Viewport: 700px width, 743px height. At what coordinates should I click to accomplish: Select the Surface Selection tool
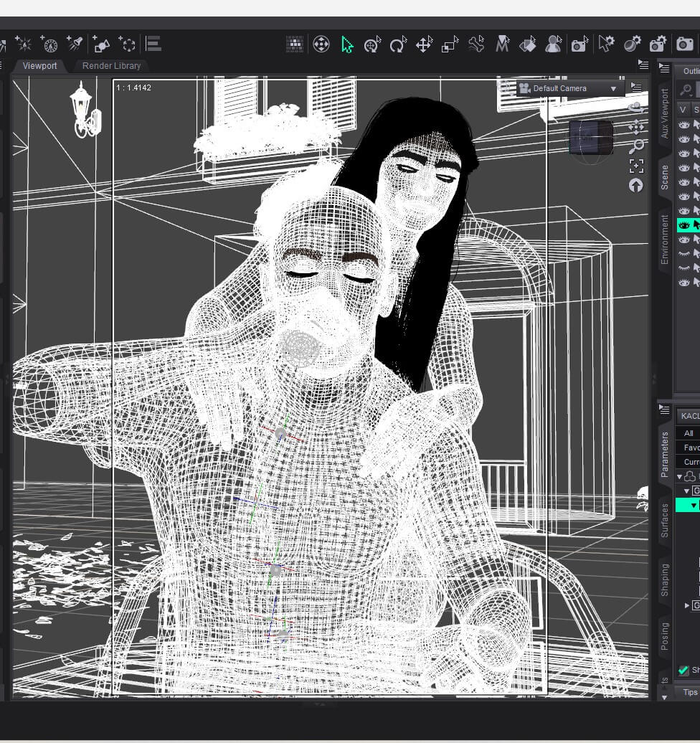528,44
